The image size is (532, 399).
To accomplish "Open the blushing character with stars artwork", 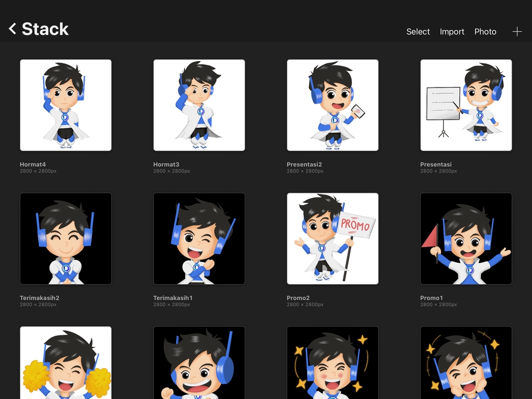I will click(332, 362).
